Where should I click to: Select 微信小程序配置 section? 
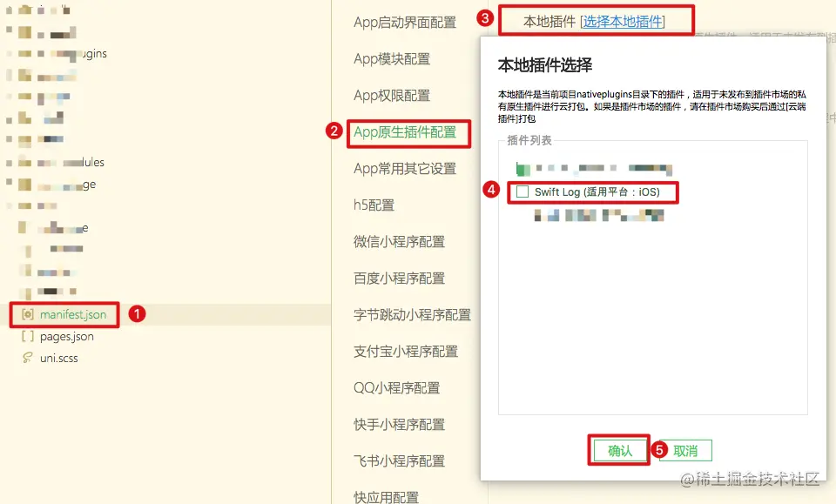click(399, 242)
